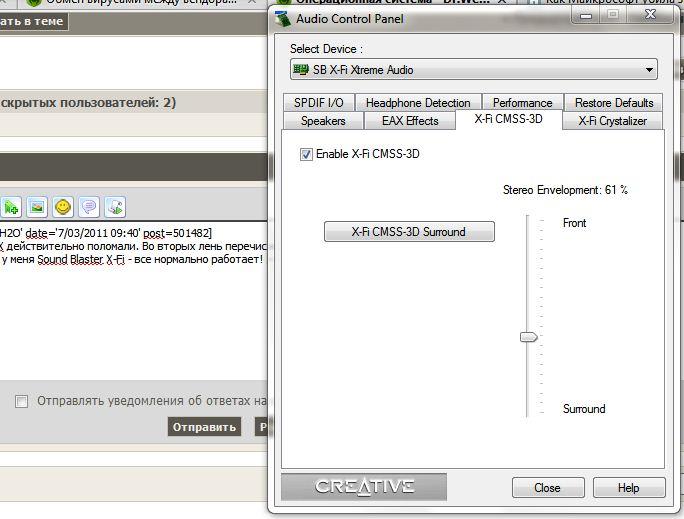
Task: Click the insert image icon in forum editor
Action: pos(37,207)
